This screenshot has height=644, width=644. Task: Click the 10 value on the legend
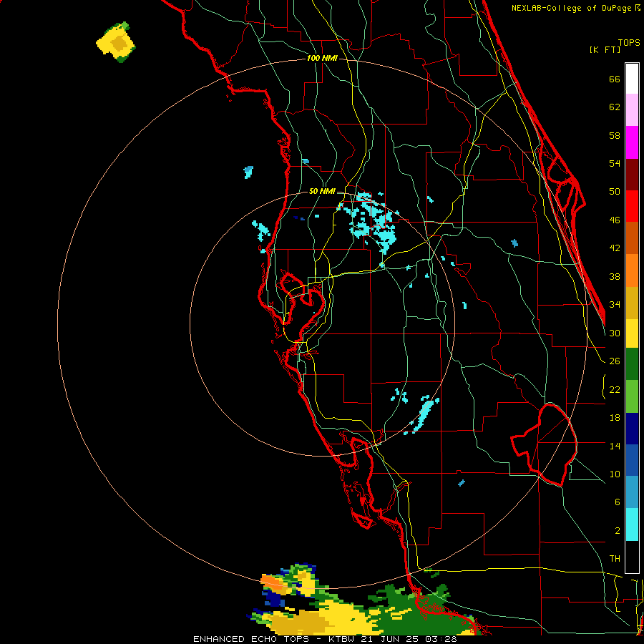coord(615,474)
